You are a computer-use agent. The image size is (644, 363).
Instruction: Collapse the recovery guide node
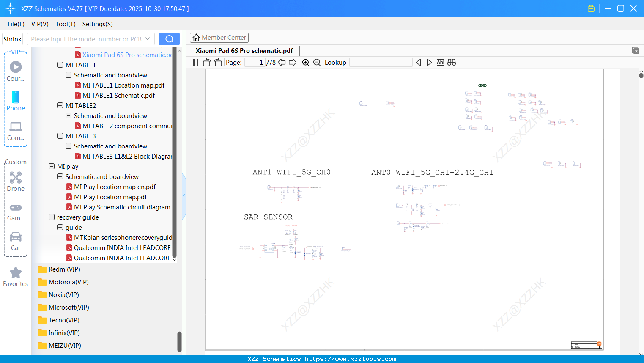pyautogui.click(x=52, y=217)
